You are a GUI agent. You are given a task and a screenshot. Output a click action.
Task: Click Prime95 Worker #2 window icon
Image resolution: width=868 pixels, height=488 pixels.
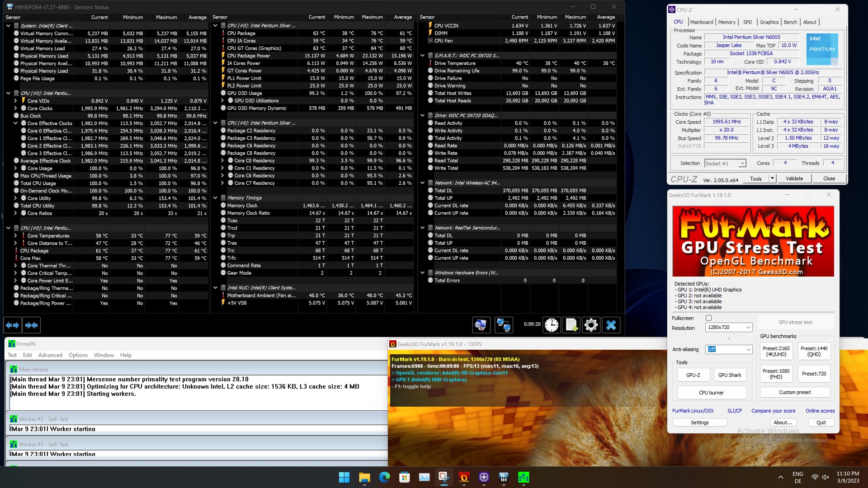click(14, 419)
